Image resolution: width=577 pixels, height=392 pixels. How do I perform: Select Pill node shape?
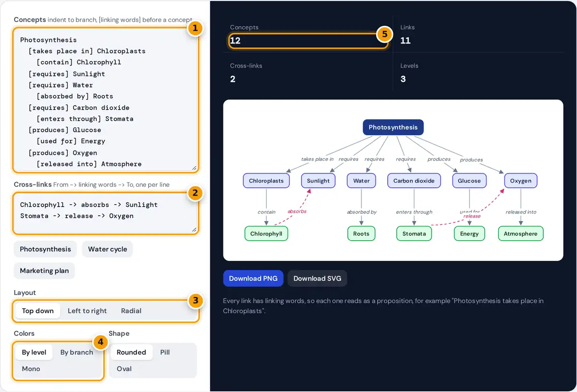[165, 352]
